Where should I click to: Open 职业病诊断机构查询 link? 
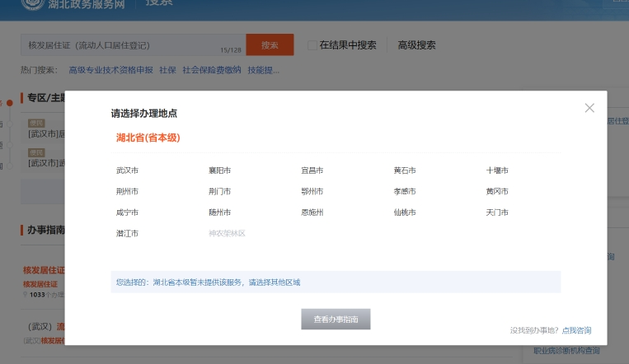566,351
